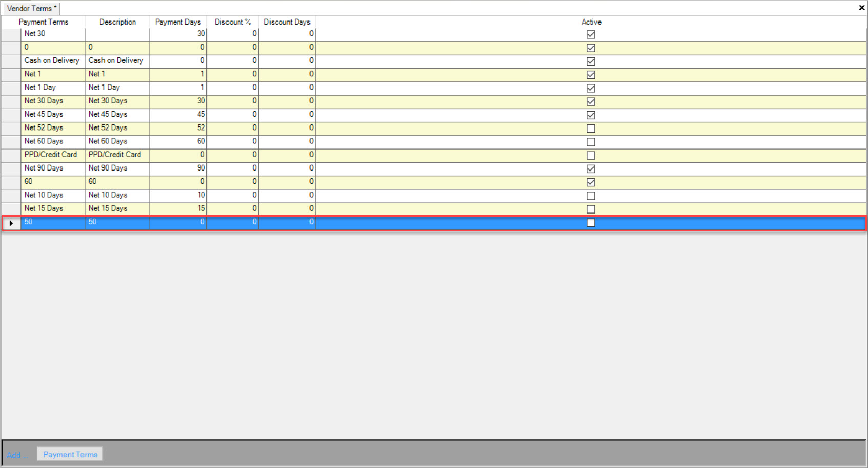Enable Active for the selected 50 row
868x468 pixels.
coord(591,223)
